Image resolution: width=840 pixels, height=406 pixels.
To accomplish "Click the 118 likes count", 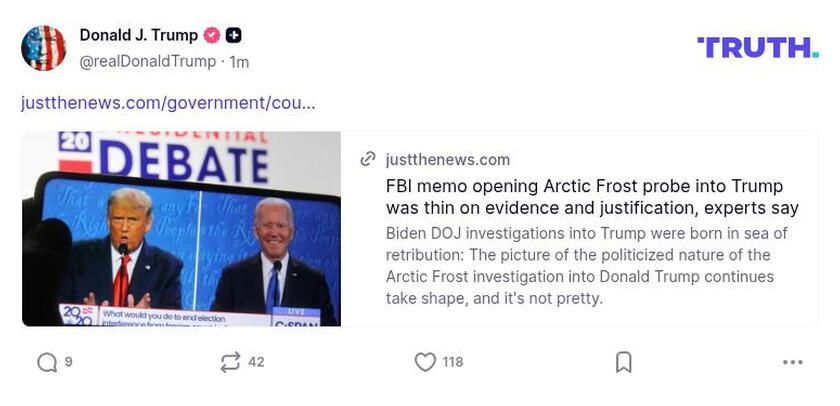I will [x=452, y=362].
